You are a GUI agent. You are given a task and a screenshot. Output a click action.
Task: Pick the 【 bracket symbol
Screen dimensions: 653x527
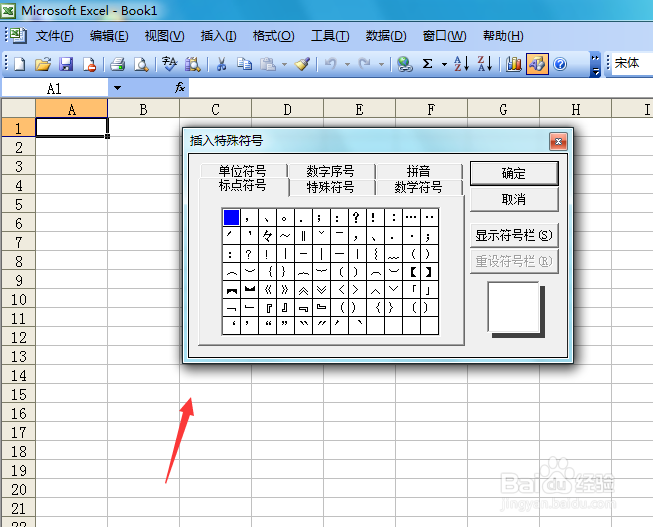click(x=412, y=272)
